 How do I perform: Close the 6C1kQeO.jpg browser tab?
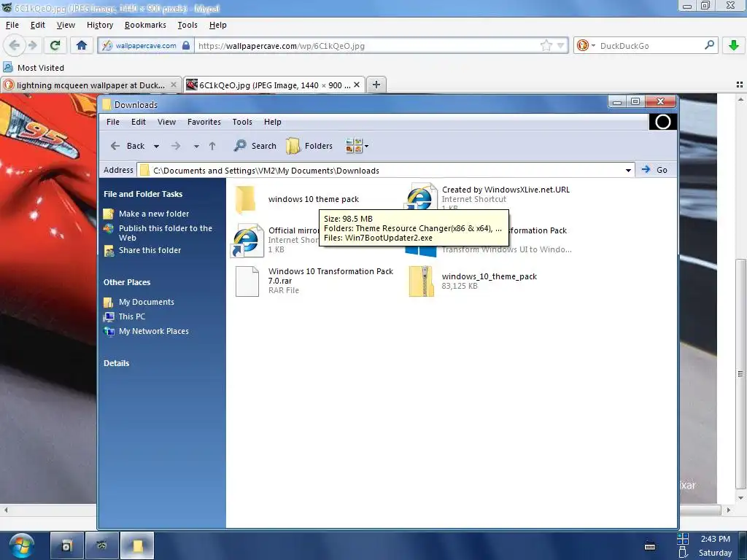[x=356, y=85]
